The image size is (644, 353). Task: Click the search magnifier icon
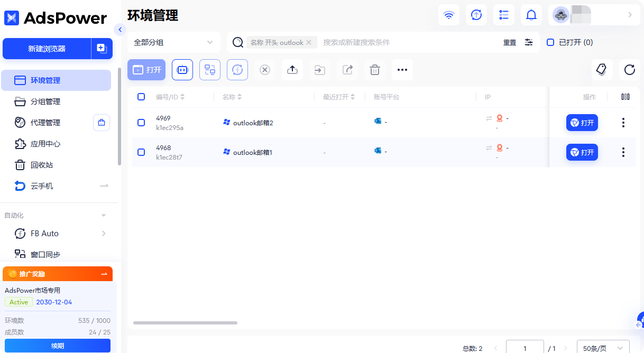point(238,42)
